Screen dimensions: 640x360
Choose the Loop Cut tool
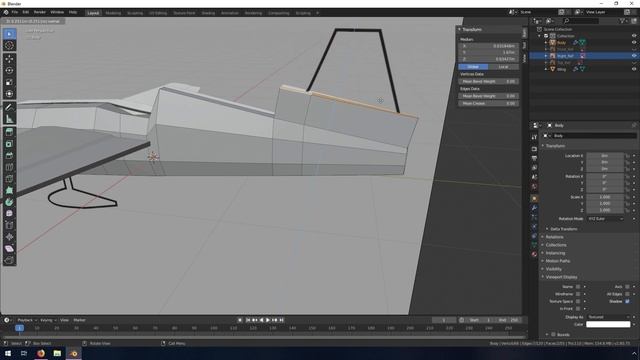(9, 167)
